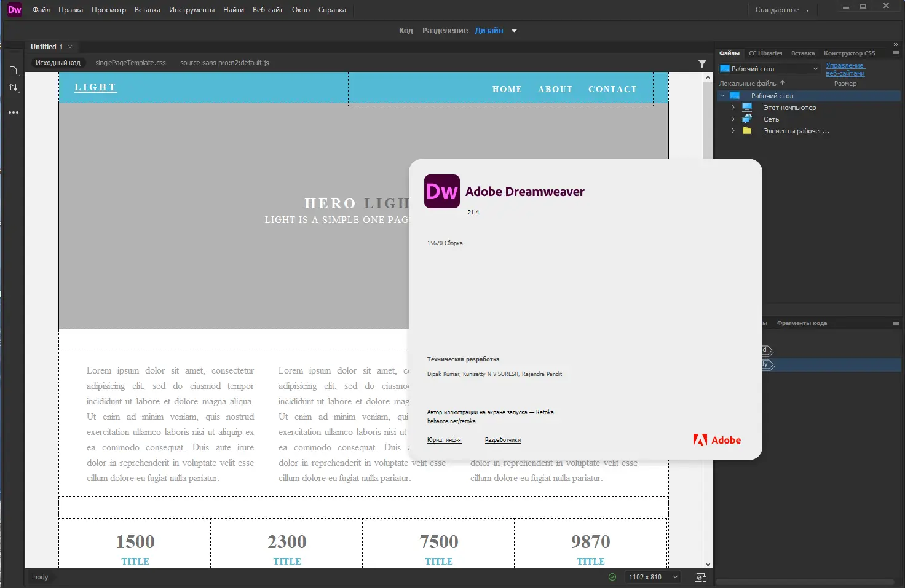
Task: Open real-time preview device icon in status bar
Action: pos(700,577)
